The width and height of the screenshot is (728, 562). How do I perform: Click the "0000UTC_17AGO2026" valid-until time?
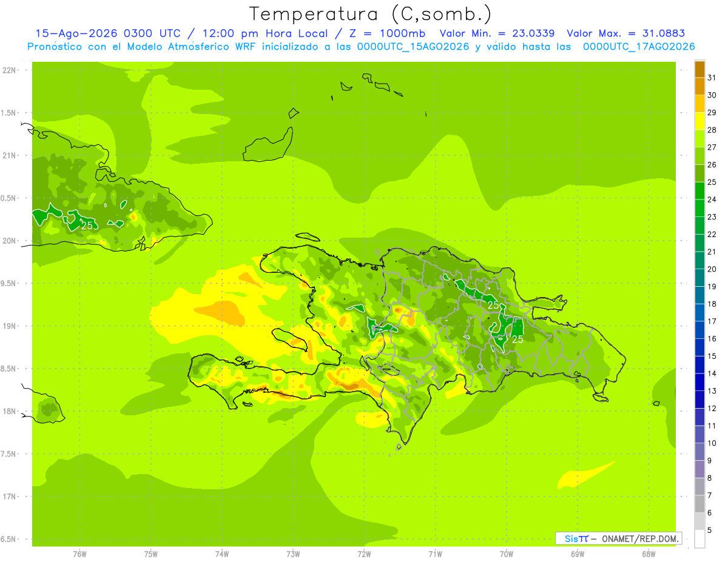(x=639, y=47)
